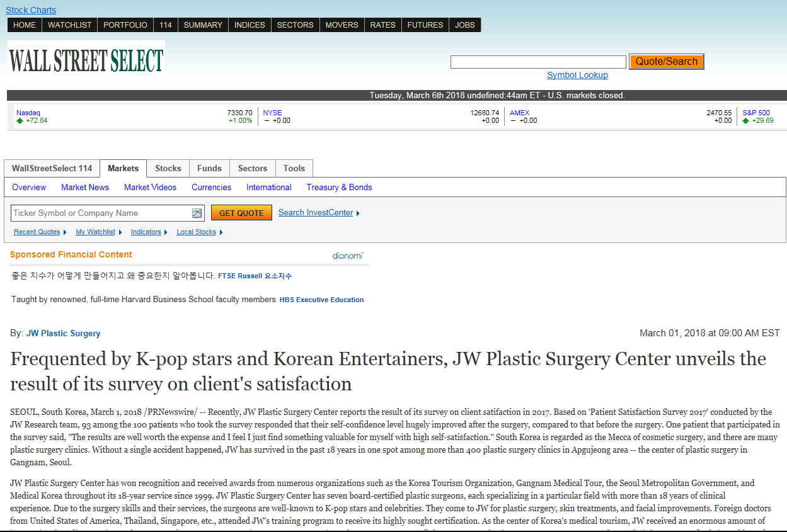Click Nasdaq value 7330.70
The width and height of the screenshot is (787, 532).
239,113
